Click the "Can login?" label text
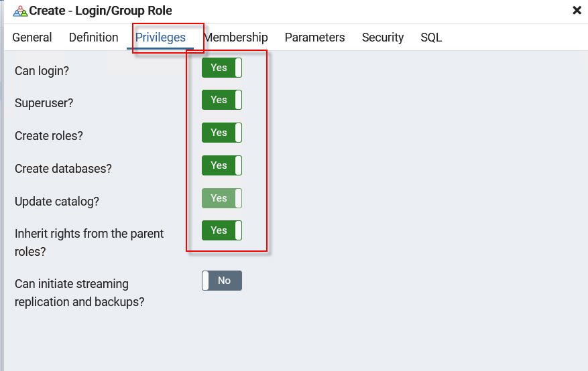 42,71
